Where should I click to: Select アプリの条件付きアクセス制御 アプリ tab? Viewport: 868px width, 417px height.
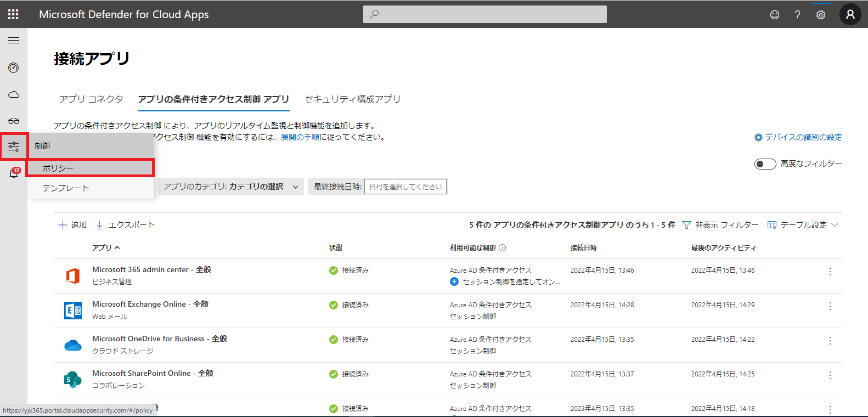pos(213,99)
